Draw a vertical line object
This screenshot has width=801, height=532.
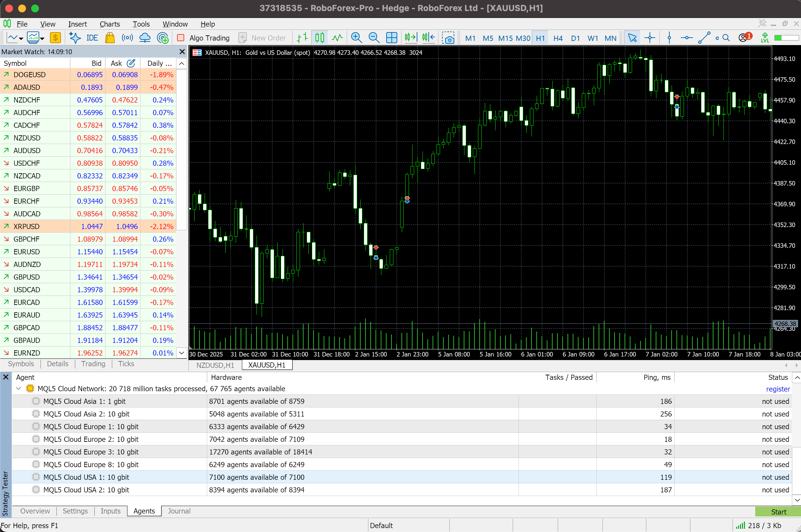click(669, 38)
